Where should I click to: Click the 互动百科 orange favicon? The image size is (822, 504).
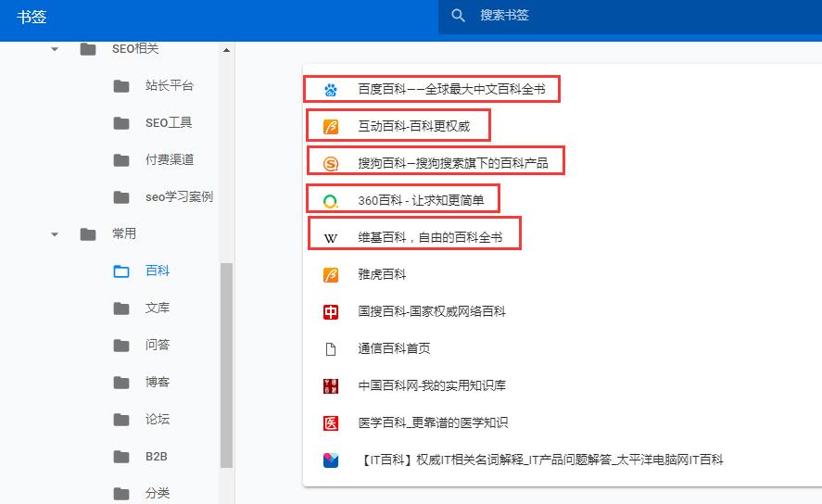click(x=331, y=127)
